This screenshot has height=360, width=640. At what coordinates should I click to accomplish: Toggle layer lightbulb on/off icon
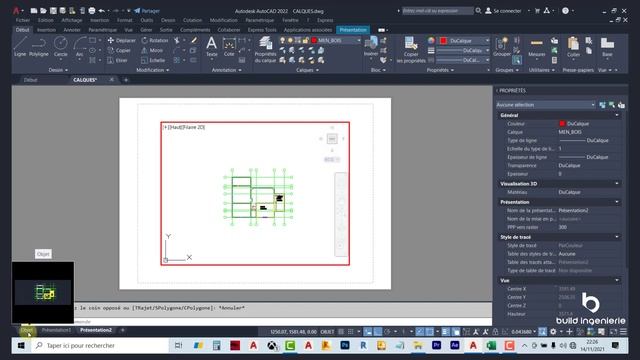(282, 40)
